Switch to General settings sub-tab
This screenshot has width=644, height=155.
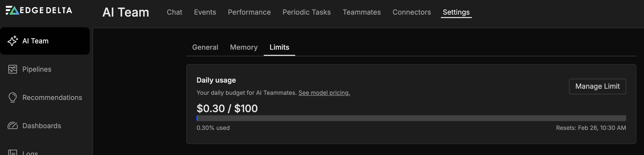pyautogui.click(x=205, y=47)
